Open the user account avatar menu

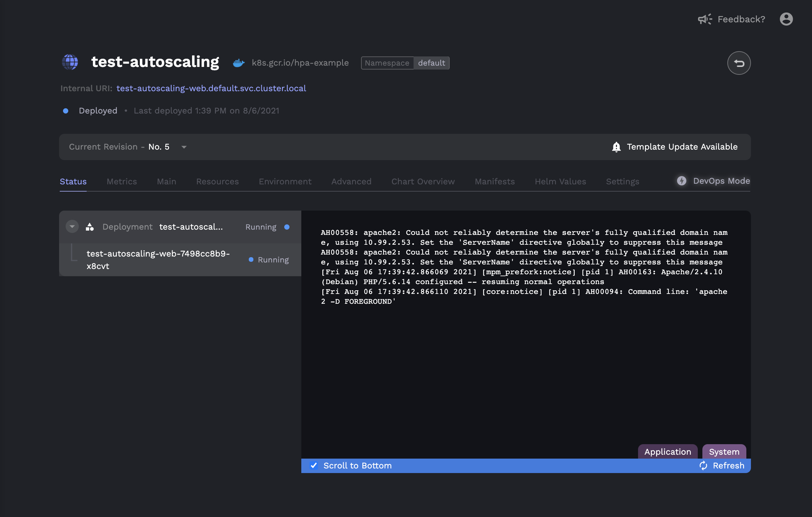click(786, 19)
